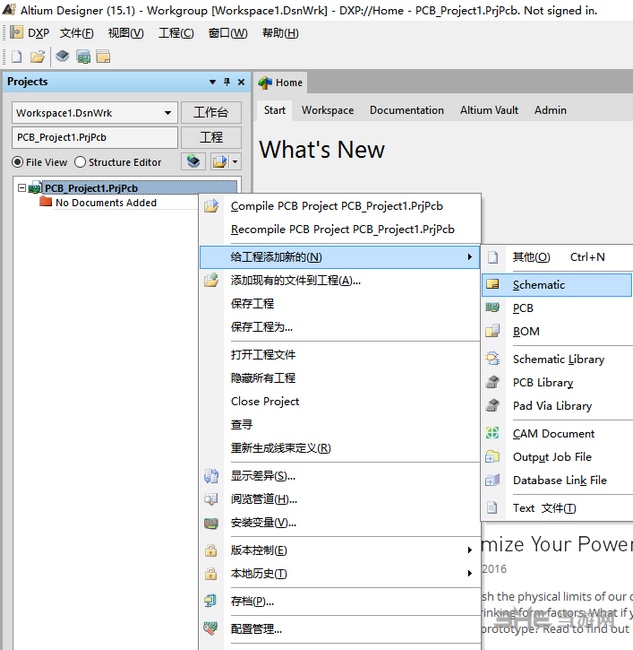This screenshot has width=633, height=650.
Task: Switch to the Workspace tab
Action: [327, 110]
